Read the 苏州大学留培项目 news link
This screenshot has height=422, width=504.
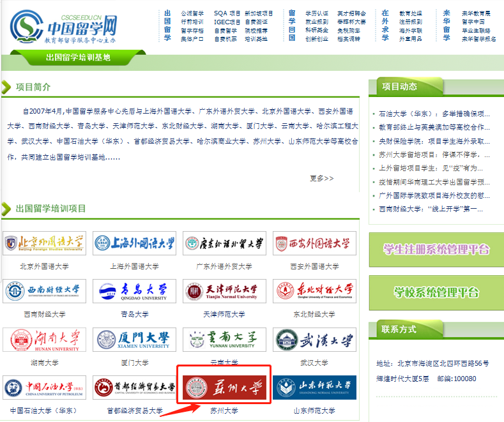pyautogui.click(x=434, y=154)
